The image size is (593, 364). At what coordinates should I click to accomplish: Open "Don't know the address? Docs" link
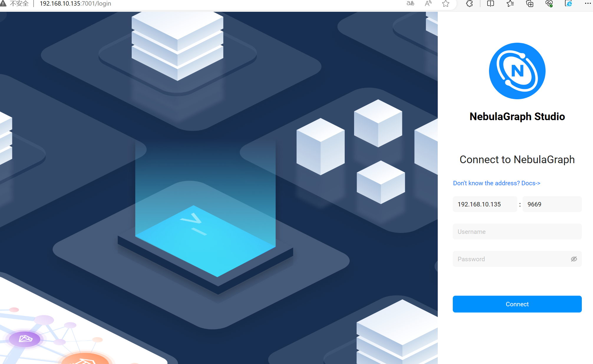click(x=496, y=183)
